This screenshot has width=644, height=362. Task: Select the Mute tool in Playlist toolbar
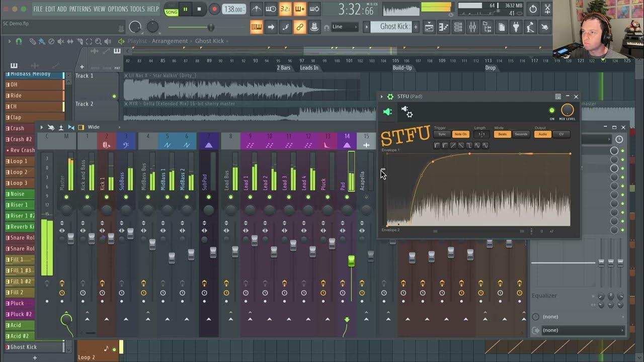click(x=61, y=41)
